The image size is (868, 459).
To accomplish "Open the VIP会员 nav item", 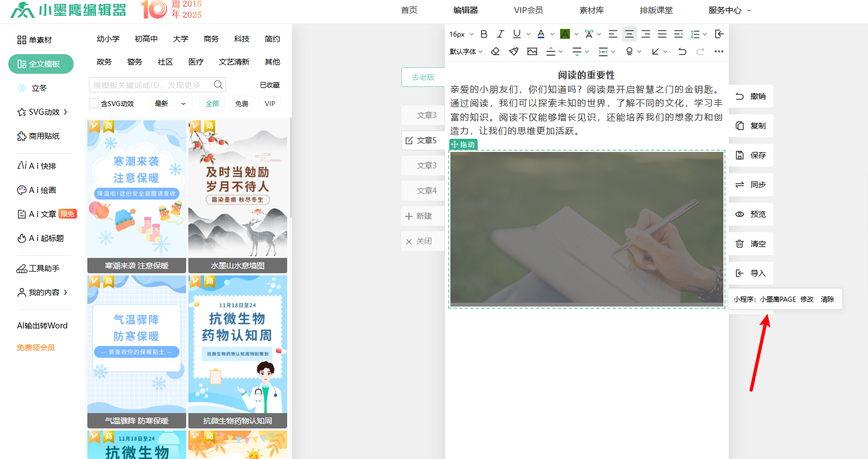I will [x=528, y=10].
